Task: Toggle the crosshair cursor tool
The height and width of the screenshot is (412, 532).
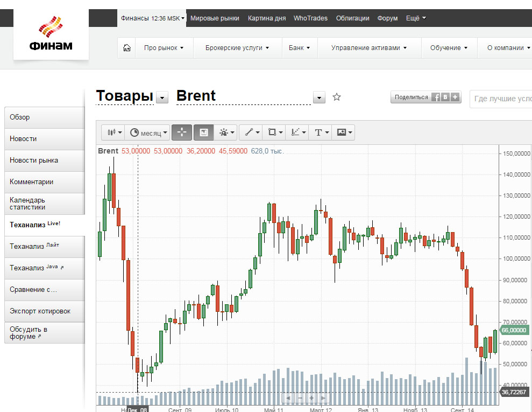Action: point(182,132)
